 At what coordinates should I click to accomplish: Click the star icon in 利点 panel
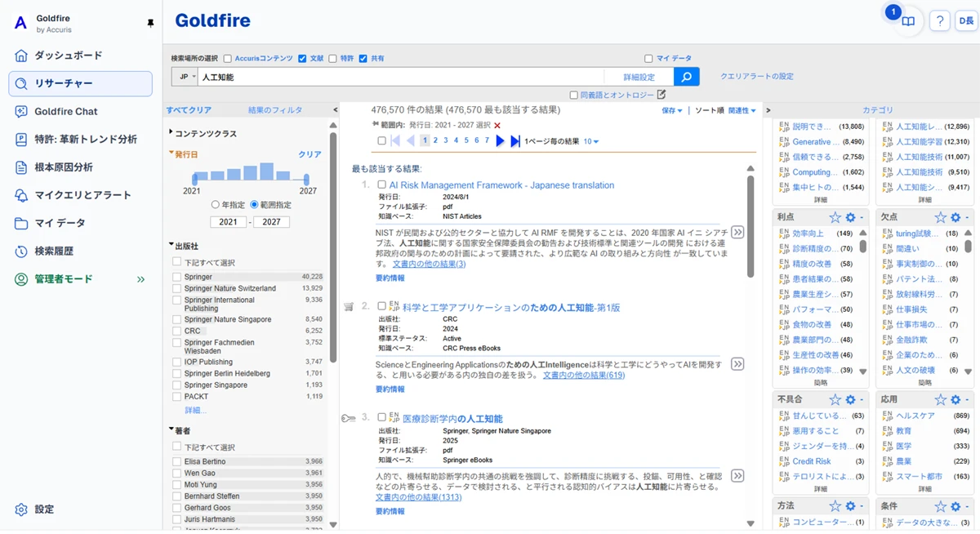point(835,217)
